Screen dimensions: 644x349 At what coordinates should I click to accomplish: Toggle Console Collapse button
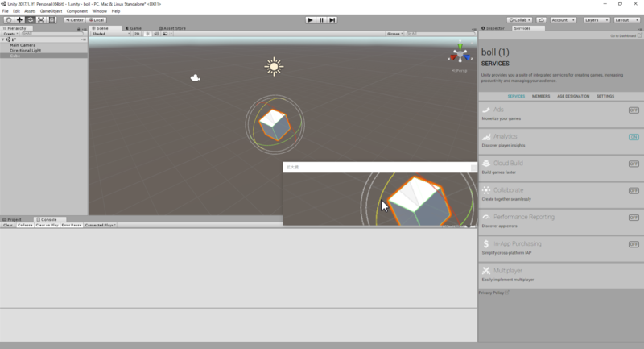tap(25, 225)
